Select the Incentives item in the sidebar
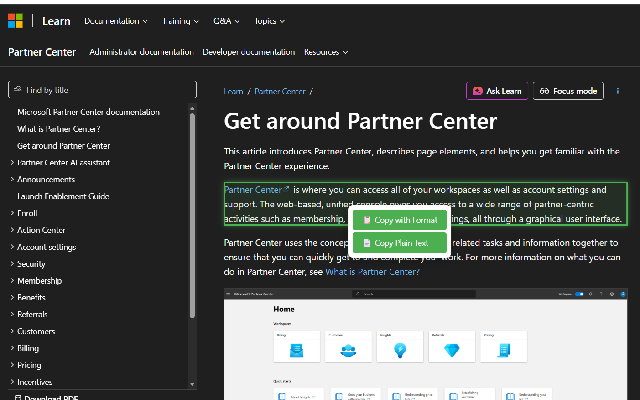 [34, 382]
